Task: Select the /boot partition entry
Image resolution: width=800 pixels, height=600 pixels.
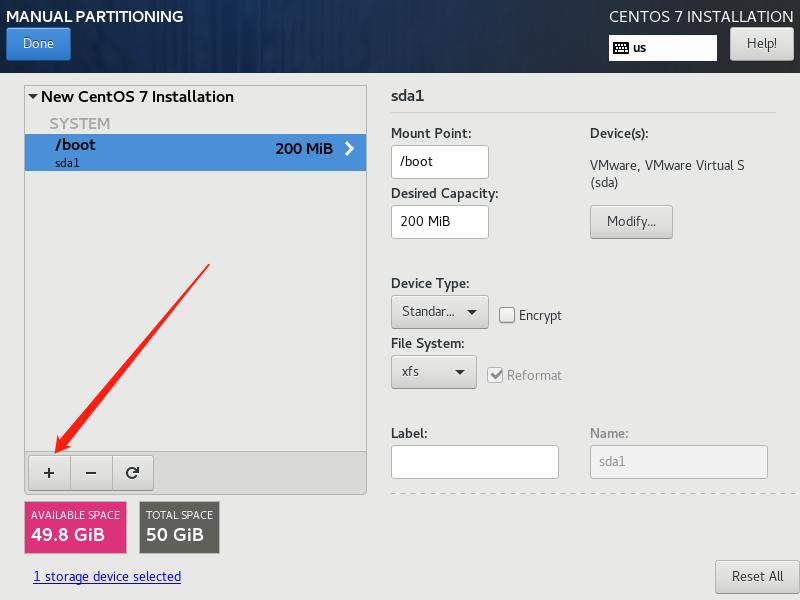Action: point(180,151)
